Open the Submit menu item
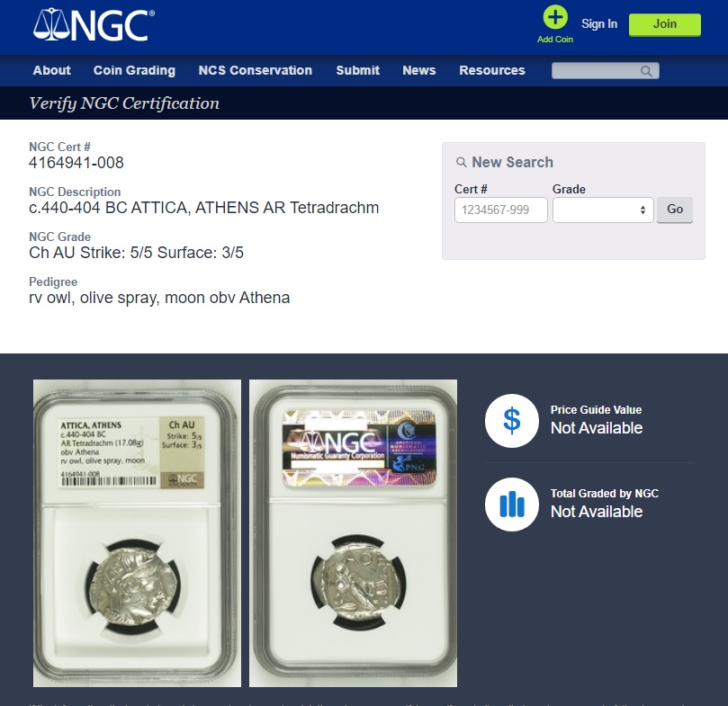Viewport: 728px width, 706px height. 357,70
